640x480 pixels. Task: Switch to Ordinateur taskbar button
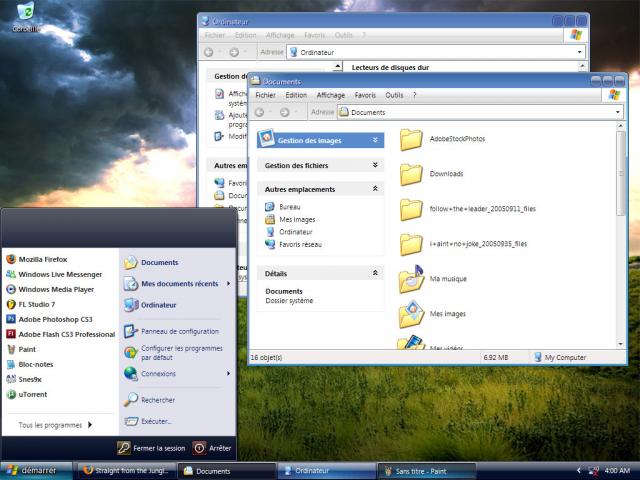pyautogui.click(x=326, y=471)
